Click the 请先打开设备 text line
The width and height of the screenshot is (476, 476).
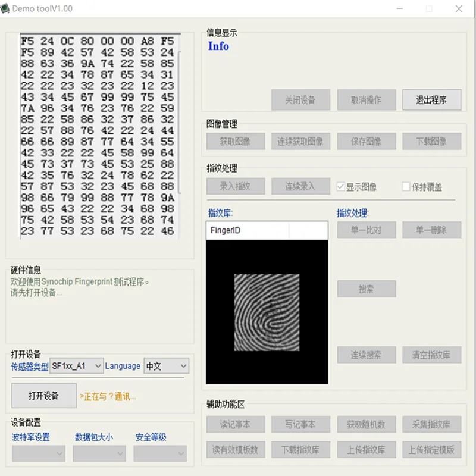(36, 293)
